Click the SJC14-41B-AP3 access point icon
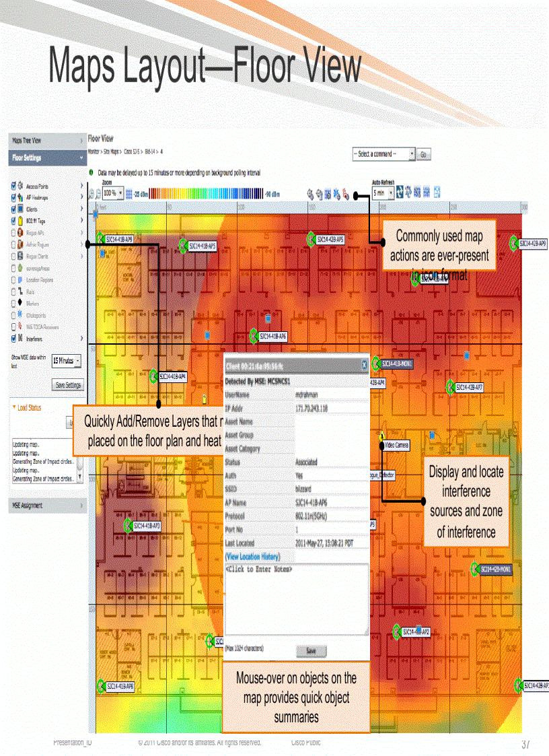 pos(127,526)
